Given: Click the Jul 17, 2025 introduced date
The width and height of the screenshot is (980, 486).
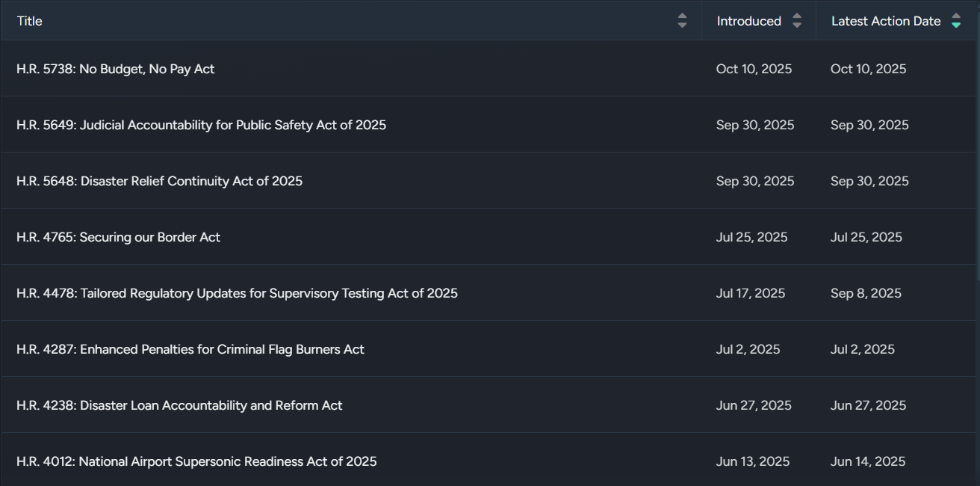Looking at the screenshot, I should click(x=751, y=293).
